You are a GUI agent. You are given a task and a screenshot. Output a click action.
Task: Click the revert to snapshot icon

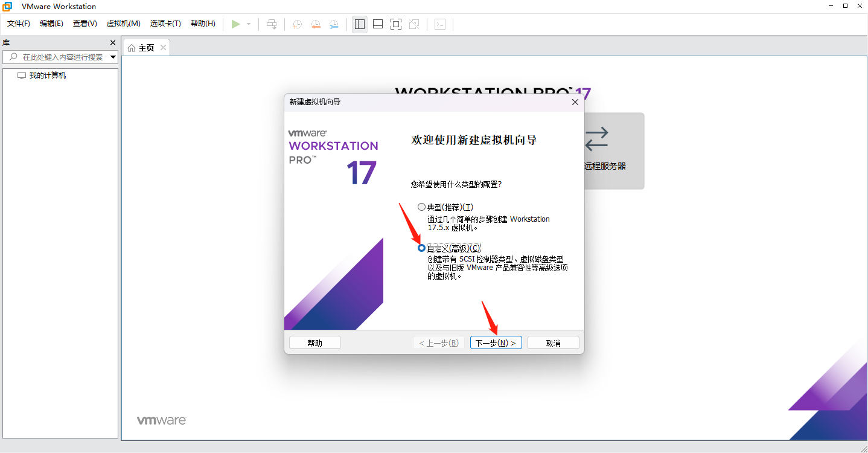click(x=316, y=24)
